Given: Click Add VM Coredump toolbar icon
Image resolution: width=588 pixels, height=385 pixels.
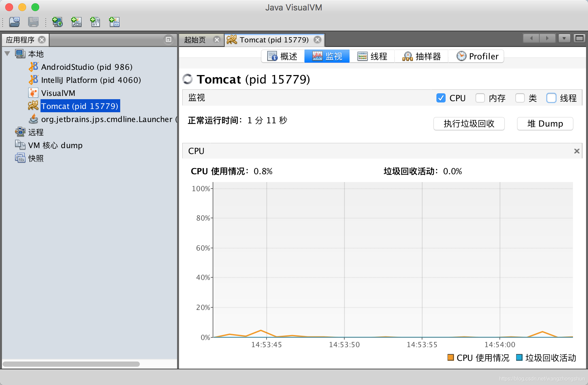Looking at the screenshot, I should [x=95, y=22].
